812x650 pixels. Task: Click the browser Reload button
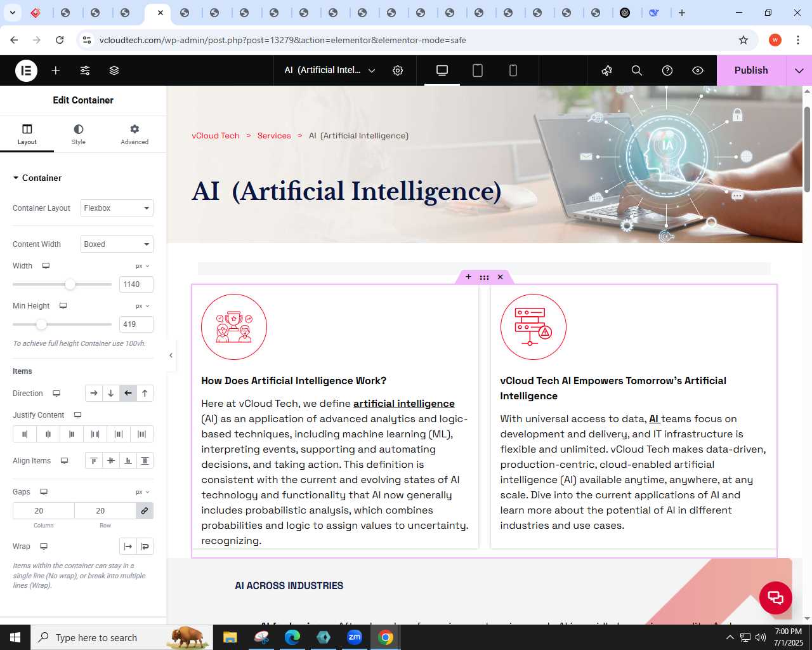(60, 40)
